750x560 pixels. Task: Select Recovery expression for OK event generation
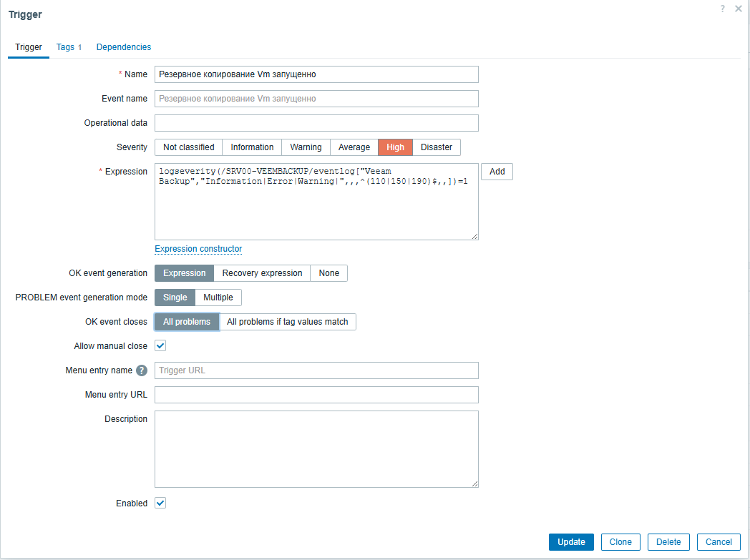[262, 273]
